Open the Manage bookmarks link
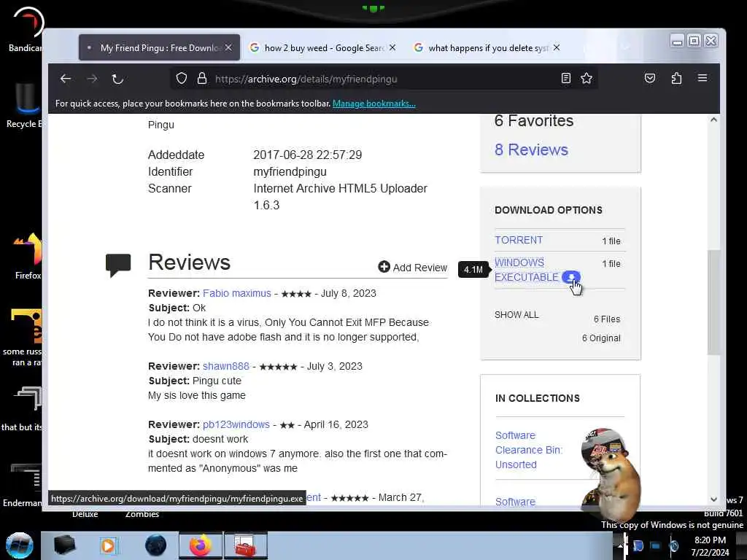 (374, 104)
